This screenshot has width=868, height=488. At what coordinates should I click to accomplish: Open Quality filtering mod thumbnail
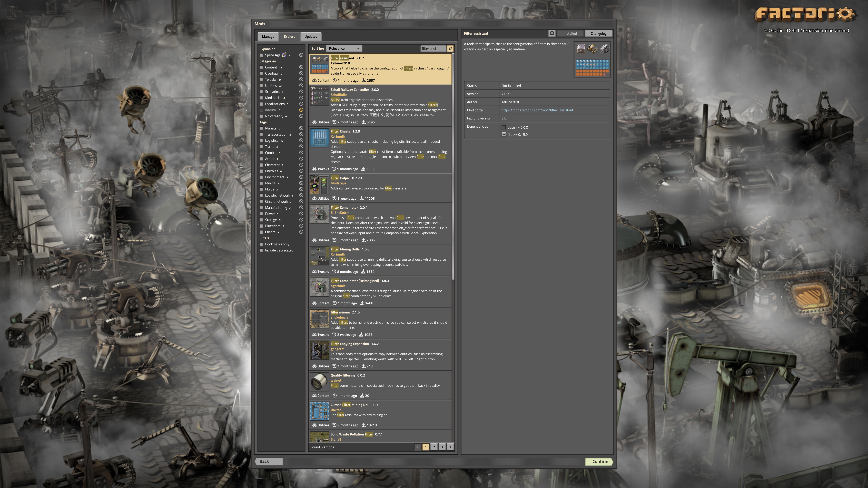319,382
